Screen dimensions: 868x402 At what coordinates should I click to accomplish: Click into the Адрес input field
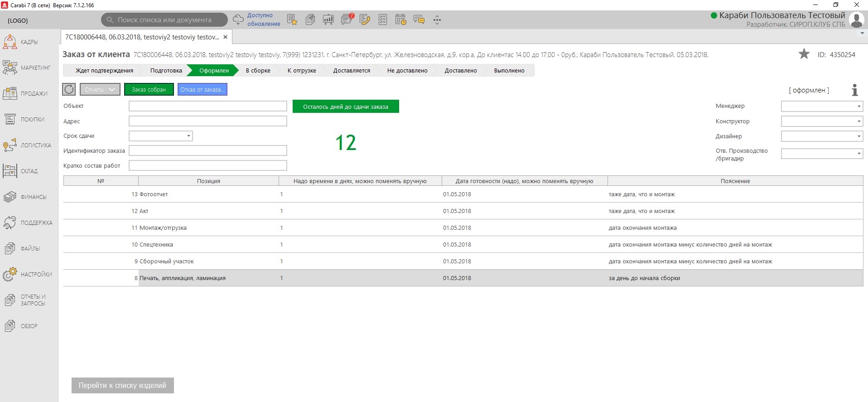pyautogui.click(x=207, y=121)
